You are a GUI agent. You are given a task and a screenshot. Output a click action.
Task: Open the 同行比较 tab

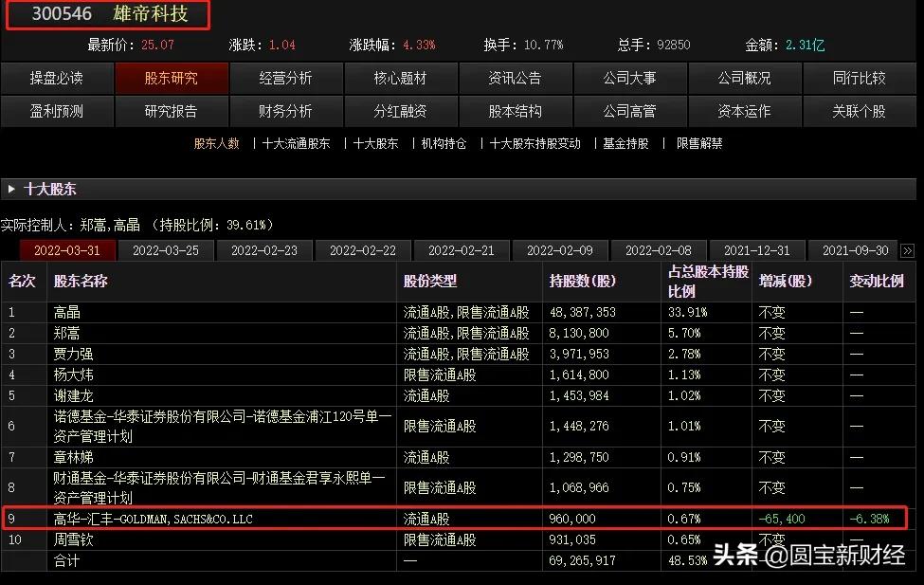click(860, 79)
